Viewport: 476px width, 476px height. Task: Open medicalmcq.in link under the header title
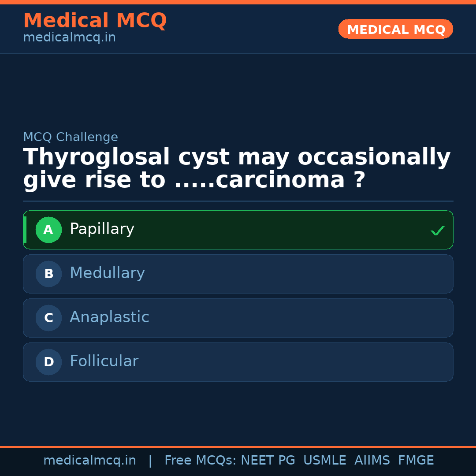coord(69,38)
